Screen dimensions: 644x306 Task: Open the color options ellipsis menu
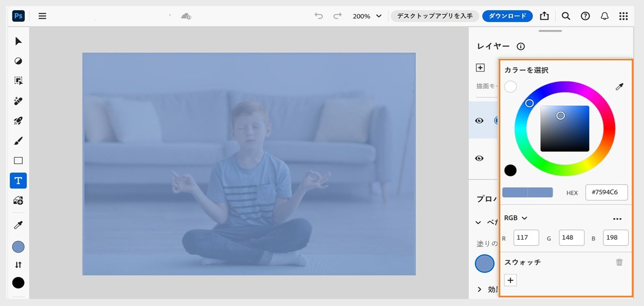pyautogui.click(x=617, y=219)
